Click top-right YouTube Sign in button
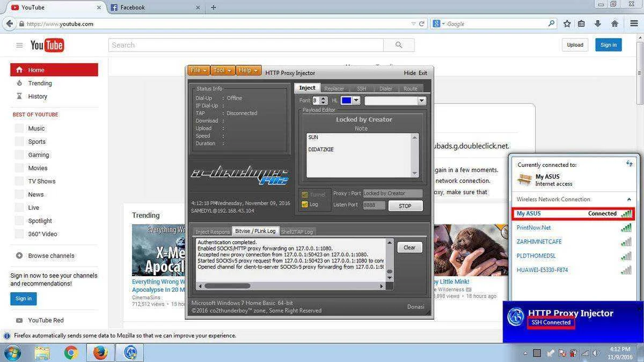The width and height of the screenshot is (644, 362). (x=608, y=45)
